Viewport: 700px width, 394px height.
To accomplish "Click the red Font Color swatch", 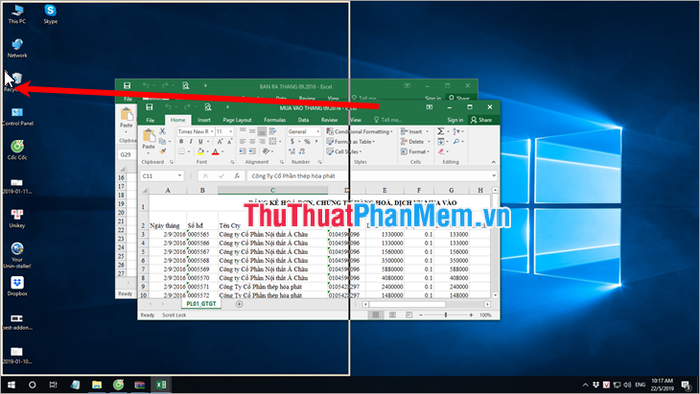I will pos(216,152).
